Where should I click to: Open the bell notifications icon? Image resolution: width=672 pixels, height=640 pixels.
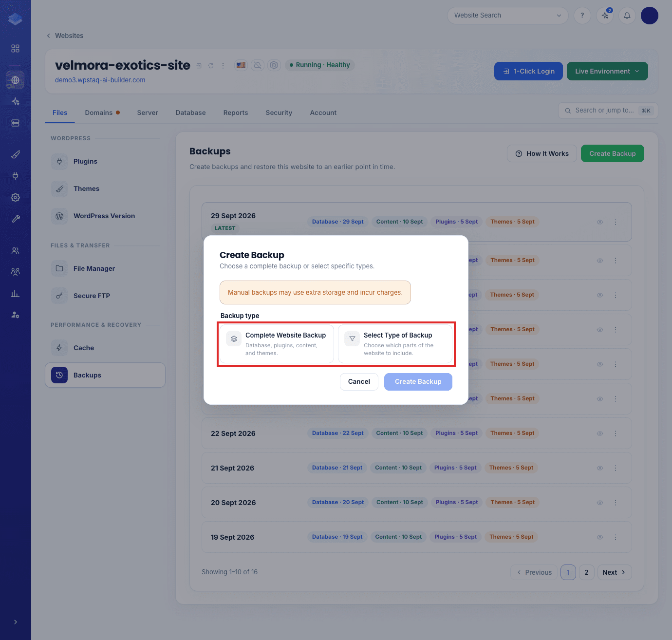point(627,16)
